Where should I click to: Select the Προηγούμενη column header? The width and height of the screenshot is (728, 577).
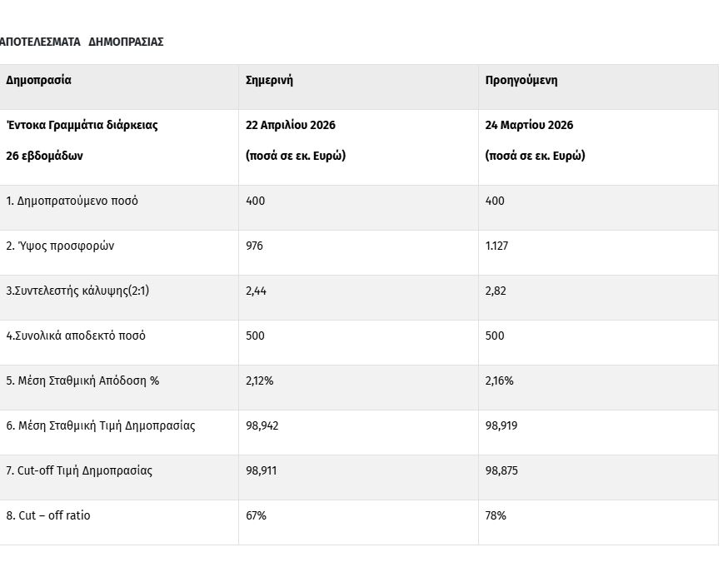pos(521,81)
